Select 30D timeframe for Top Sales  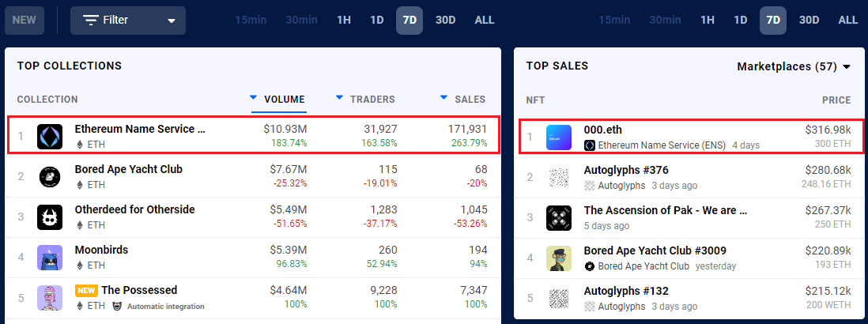click(x=809, y=21)
